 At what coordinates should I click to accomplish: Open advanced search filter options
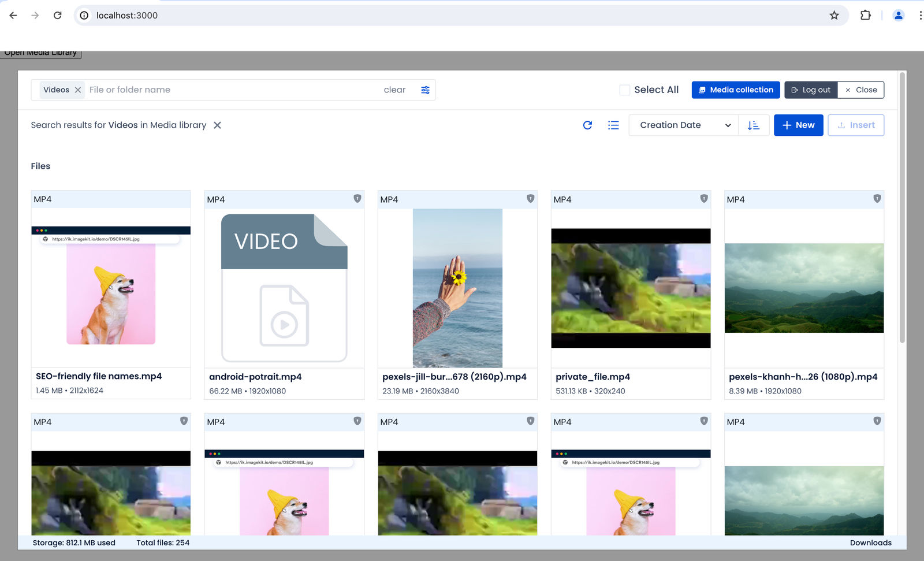point(425,90)
